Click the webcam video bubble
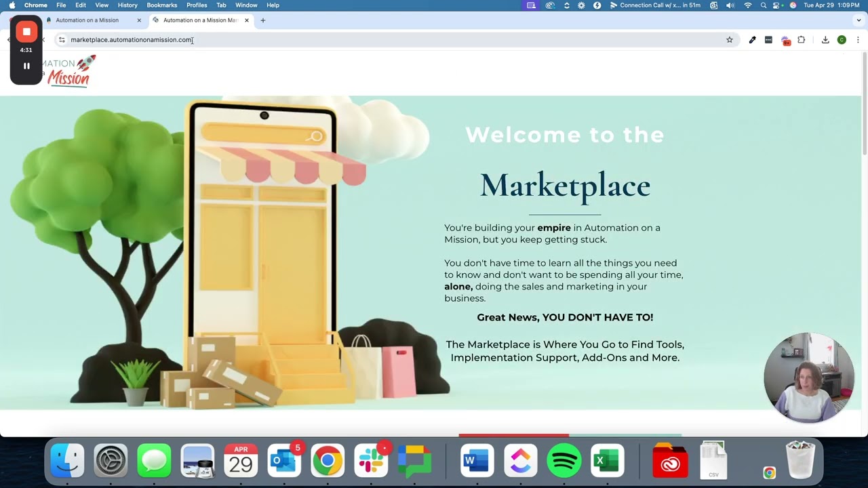 click(x=809, y=378)
